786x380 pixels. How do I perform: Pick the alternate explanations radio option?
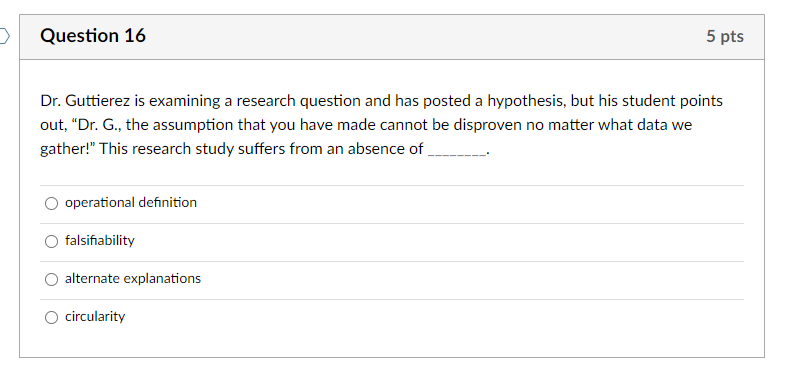pyautogui.click(x=51, y=279)
